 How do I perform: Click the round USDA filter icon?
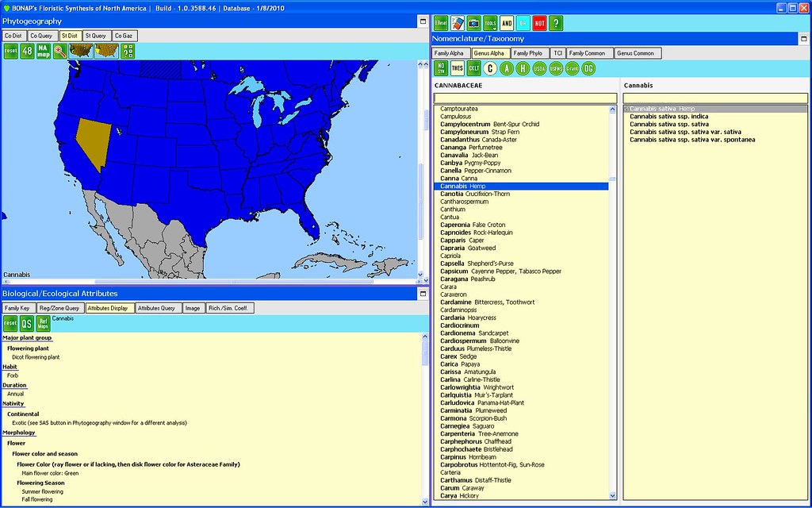point(539,68)
